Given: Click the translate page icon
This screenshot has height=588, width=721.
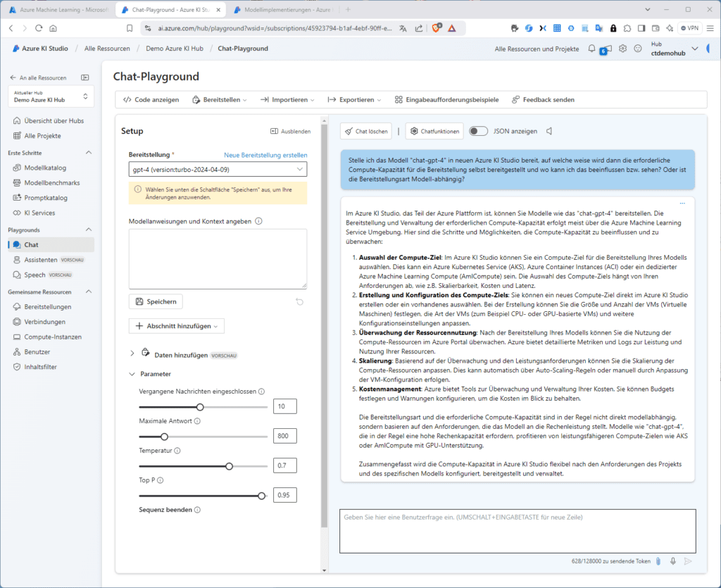Looking at the screenshot, I should (403, 28).
